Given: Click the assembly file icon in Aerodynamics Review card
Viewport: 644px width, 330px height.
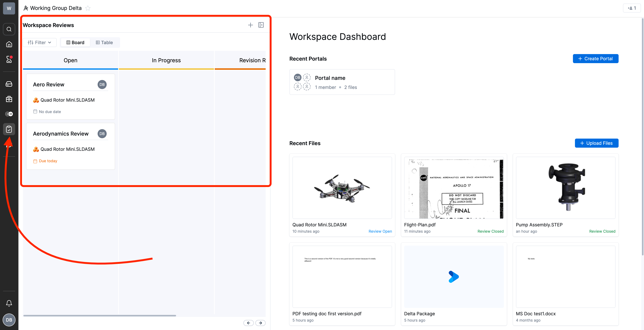Looking at the screenshot, I should [x=36, y=149].
